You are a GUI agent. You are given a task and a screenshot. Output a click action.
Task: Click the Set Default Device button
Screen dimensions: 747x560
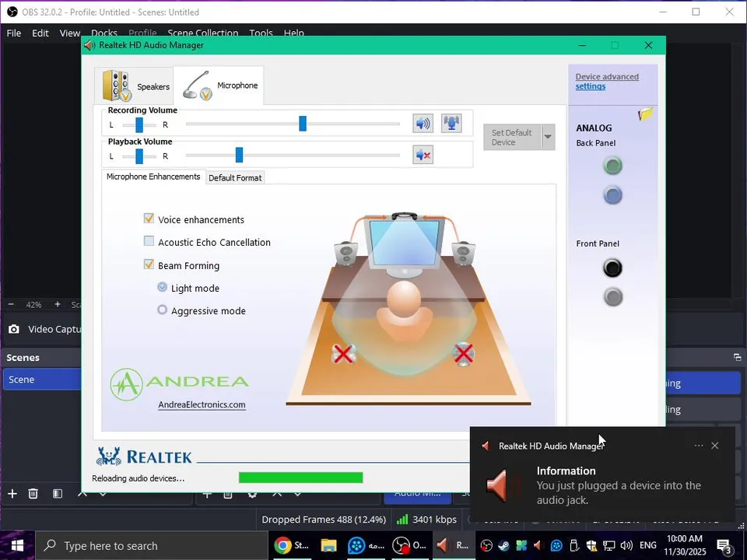pos(512,137)
